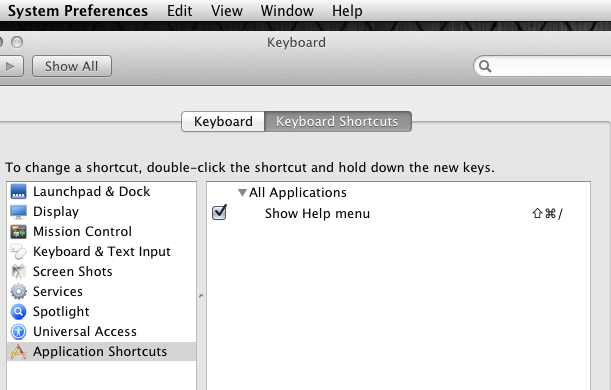Go forward with the arrow button
The width and height of the screenshot is (611, 390).
click(x=11, y=66)
